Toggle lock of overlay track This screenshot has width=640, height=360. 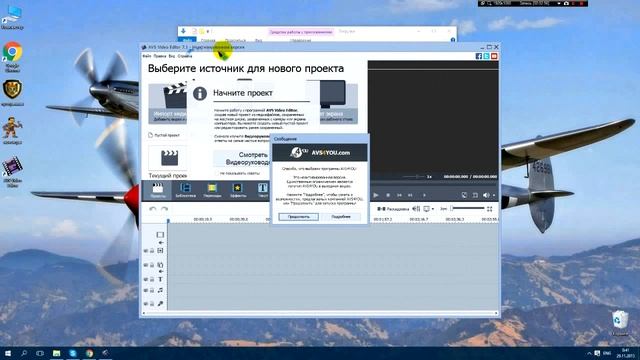coord(152,265)
